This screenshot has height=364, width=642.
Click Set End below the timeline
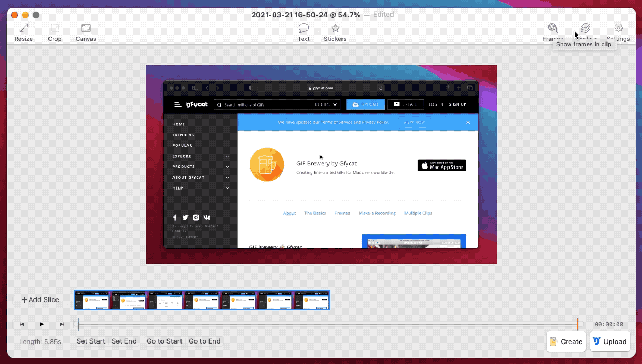(x=124, y=341)
